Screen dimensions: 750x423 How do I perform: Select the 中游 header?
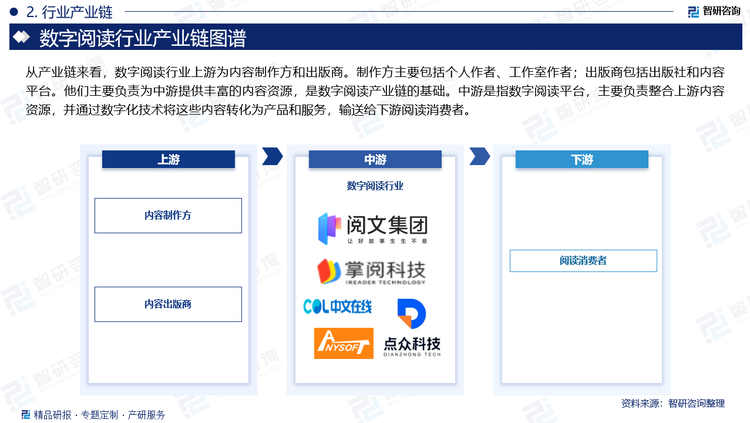click(x=375, y=159)
